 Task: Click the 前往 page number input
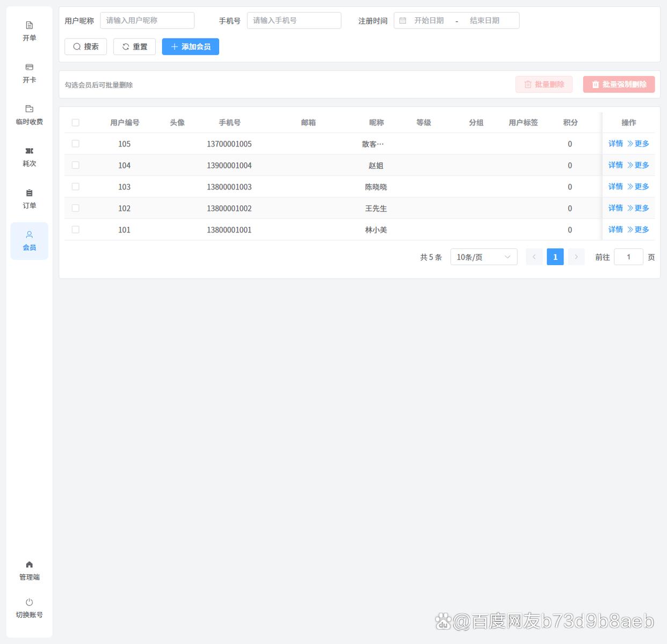click(628, 257)
